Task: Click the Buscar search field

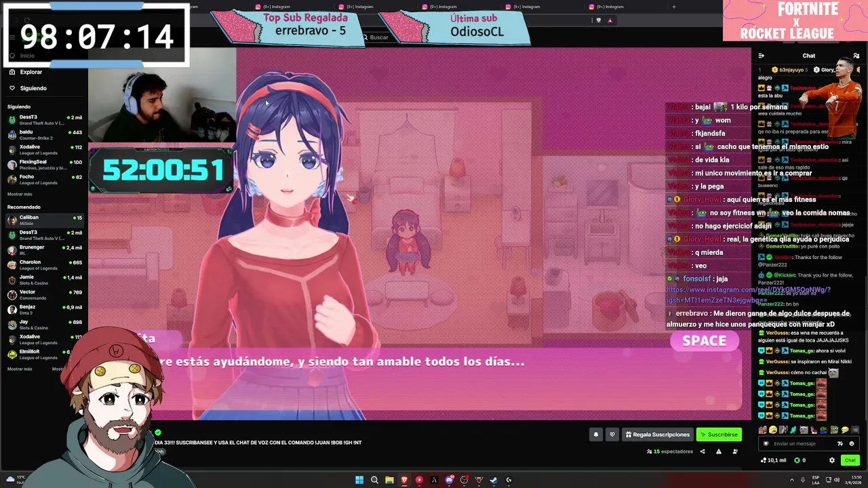Action: pos(380,37)
